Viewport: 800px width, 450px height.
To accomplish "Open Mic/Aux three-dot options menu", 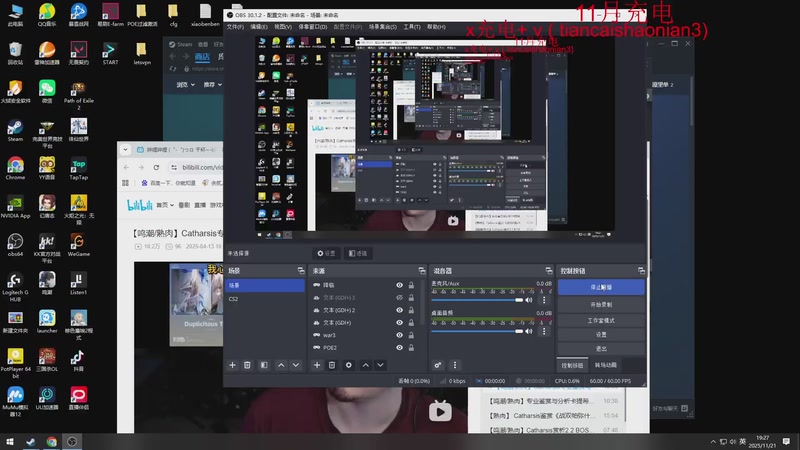I will tap(544, 300).
